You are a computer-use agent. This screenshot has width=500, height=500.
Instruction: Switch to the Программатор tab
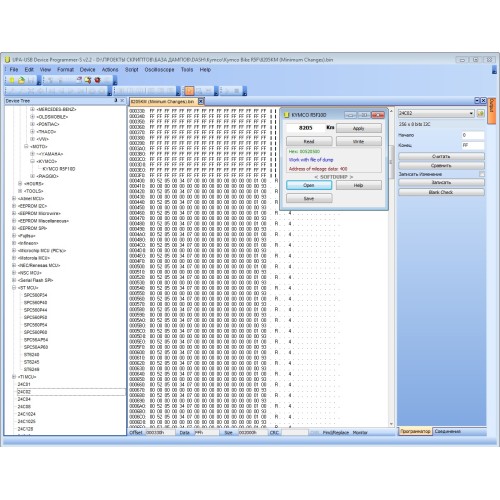415,431
